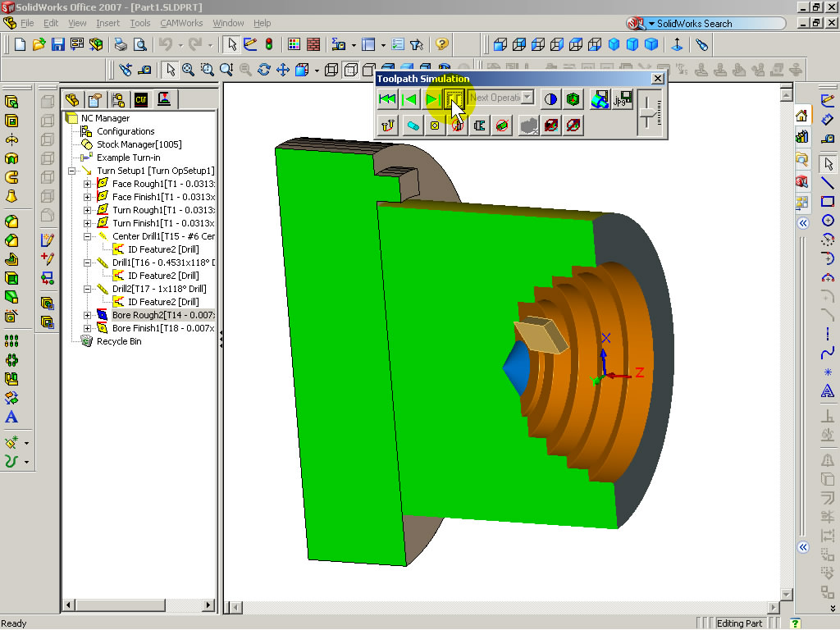Open the Insert menu
Screen dimensions: 840x630
point(107,23)
